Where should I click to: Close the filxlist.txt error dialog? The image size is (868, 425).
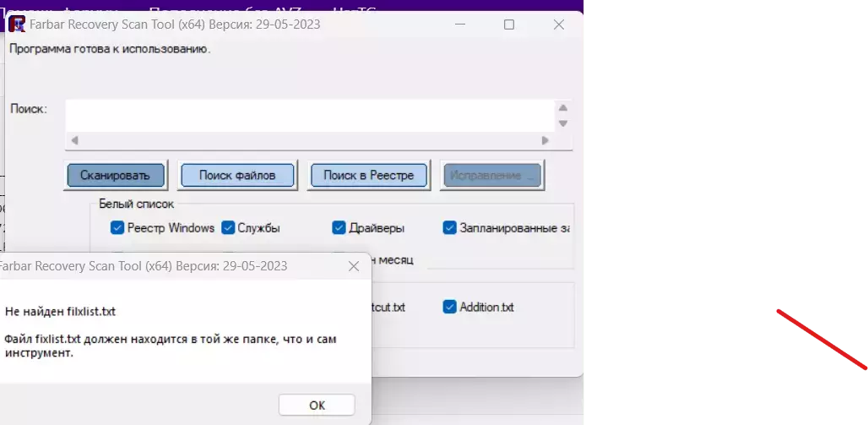coord(353,266)
